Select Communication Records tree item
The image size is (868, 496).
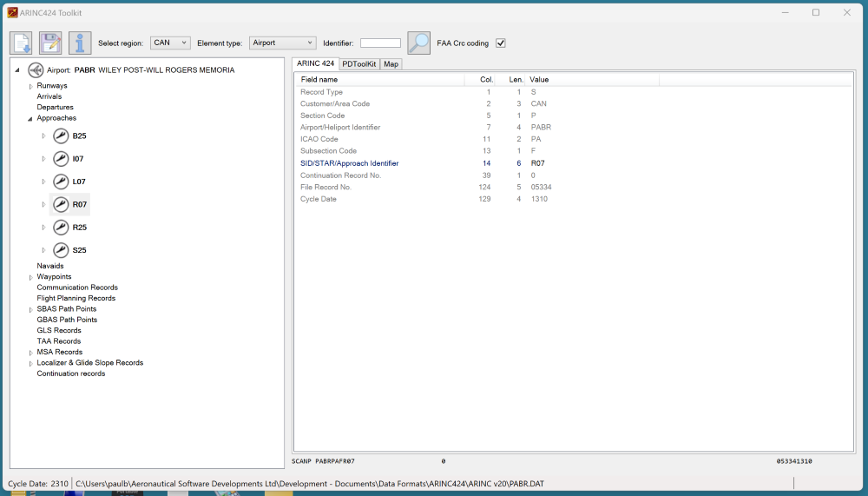(77, 287)
